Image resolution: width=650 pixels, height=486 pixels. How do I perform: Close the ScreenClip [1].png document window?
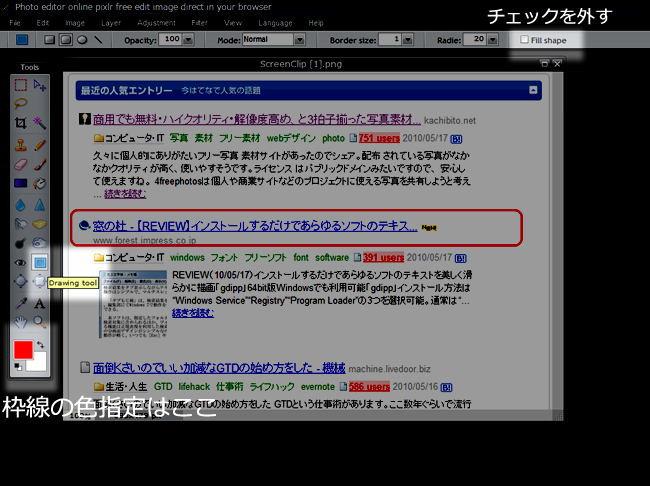coord(557,63)
